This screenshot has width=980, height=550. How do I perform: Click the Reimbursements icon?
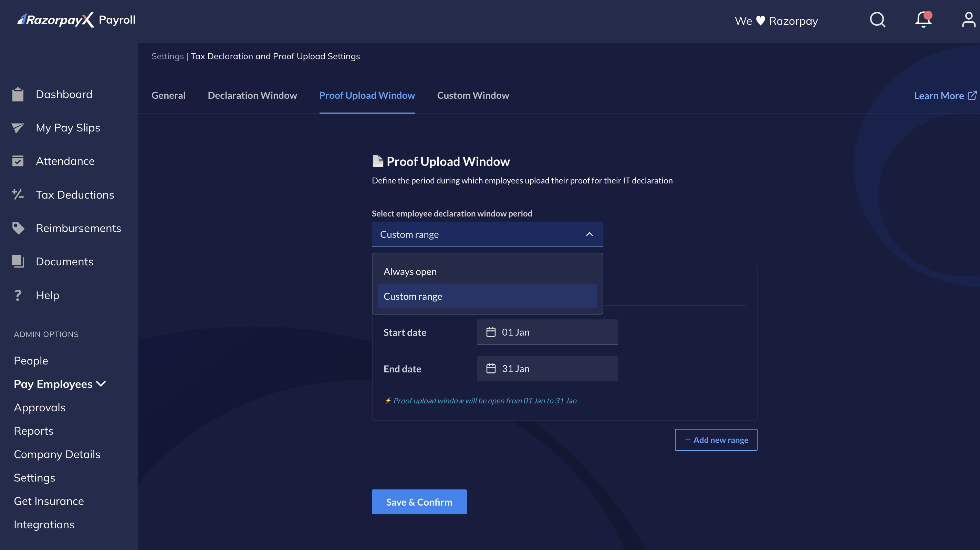tap(18, 228)
